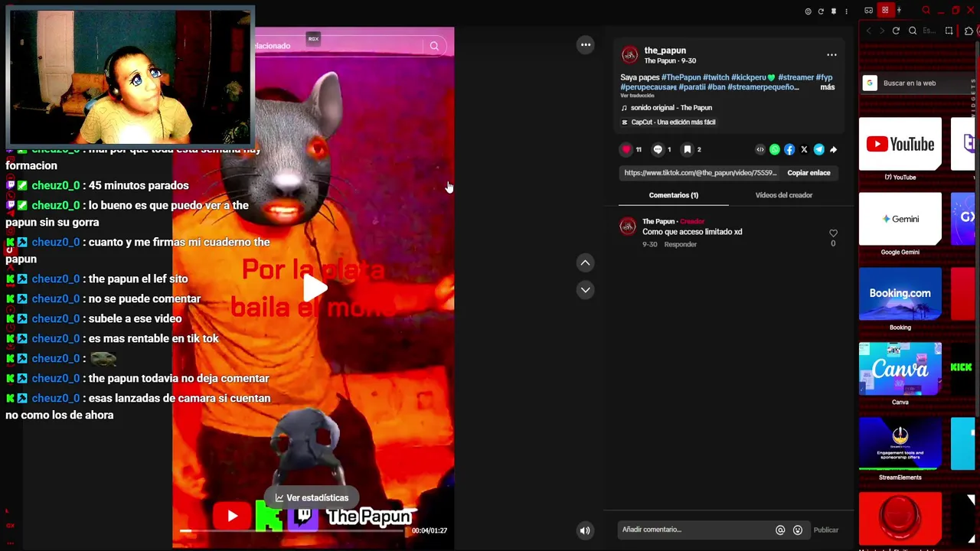The height and width of the screenshot is (551, 980).
Task: Click search icon above the video
Action: pos(434,46)
